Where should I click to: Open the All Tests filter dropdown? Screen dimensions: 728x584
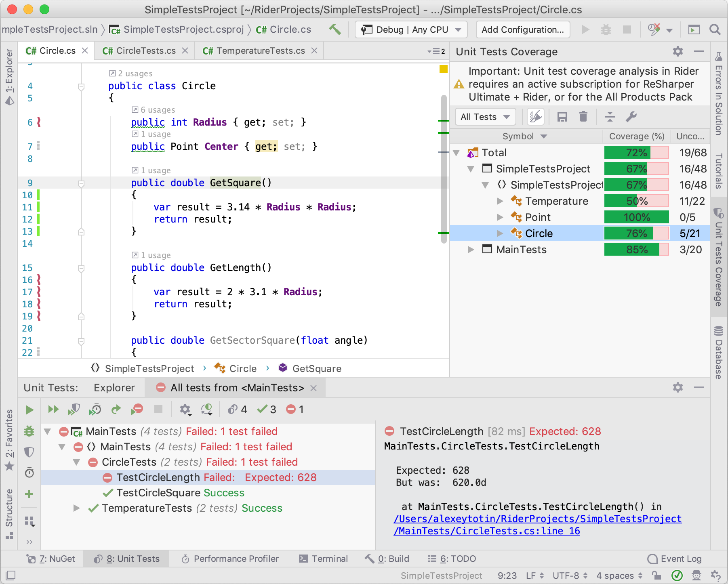click(x=486, y=117)
